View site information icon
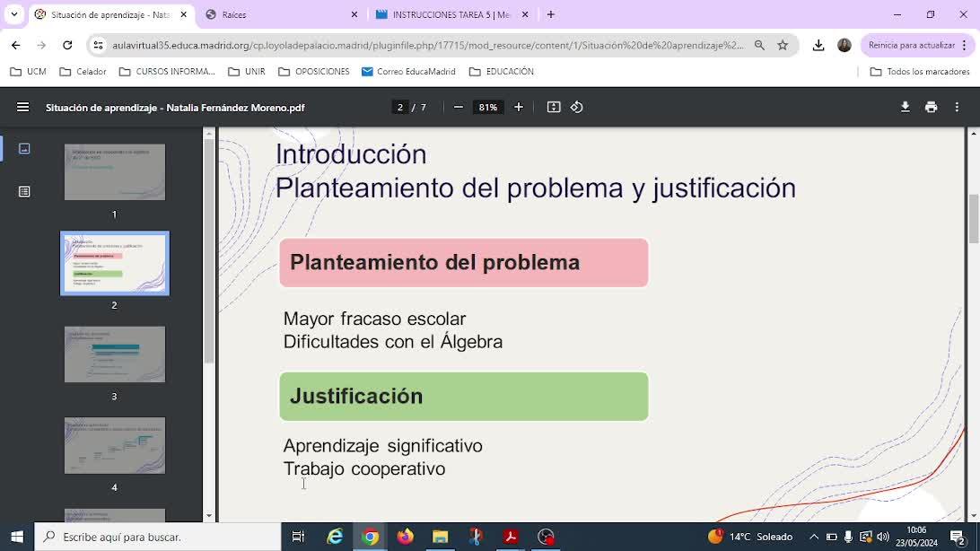This screenshot has height=551, width=980. [98, 45]
